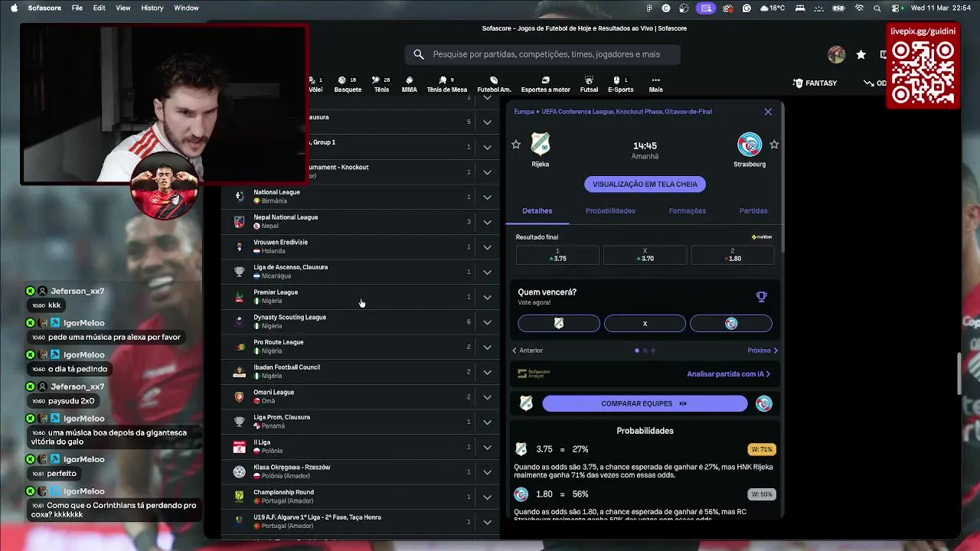
Task: Favorite Strasbourg with the star toggle
Action: click(x=774, y=145)
